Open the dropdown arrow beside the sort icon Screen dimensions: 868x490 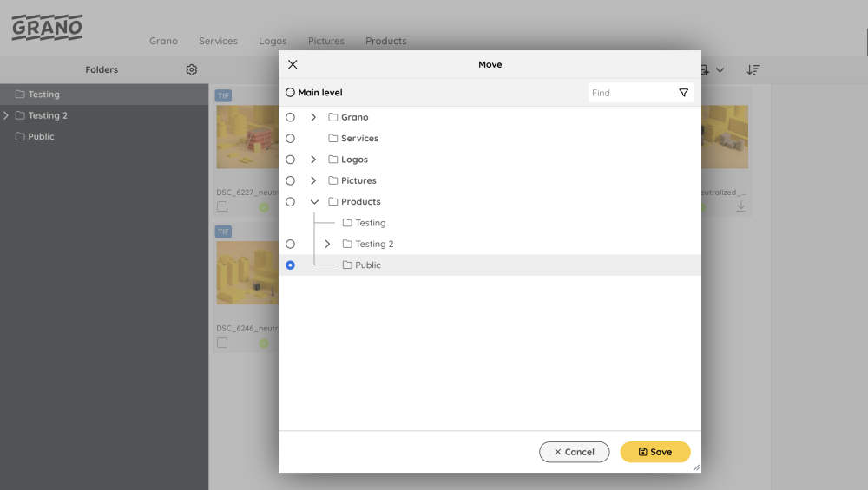point(720,69)
